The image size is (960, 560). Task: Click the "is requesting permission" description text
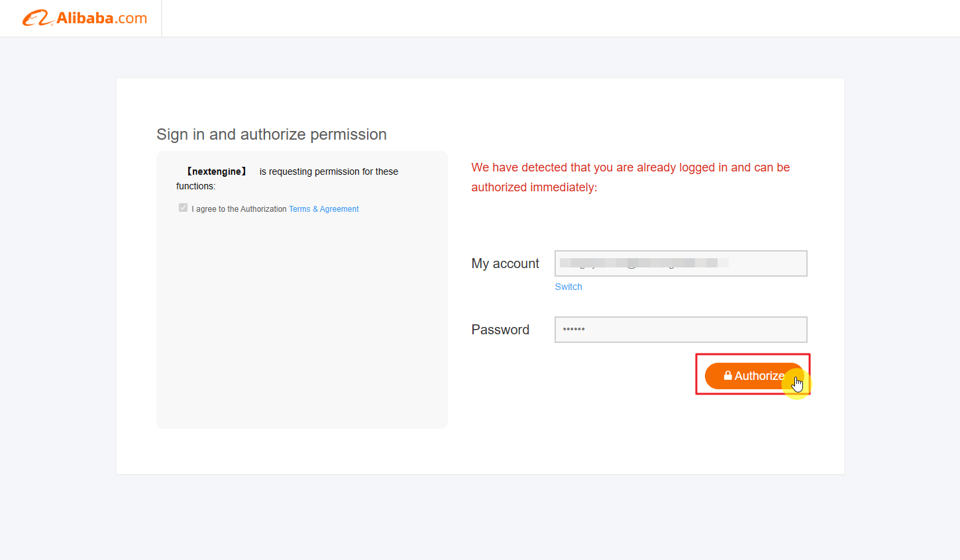pyautogui.click(x=329, y=171)
